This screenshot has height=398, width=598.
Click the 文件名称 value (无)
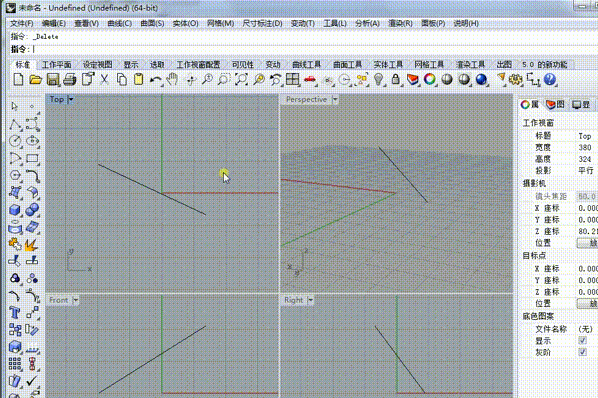click(x=585, y=329)
